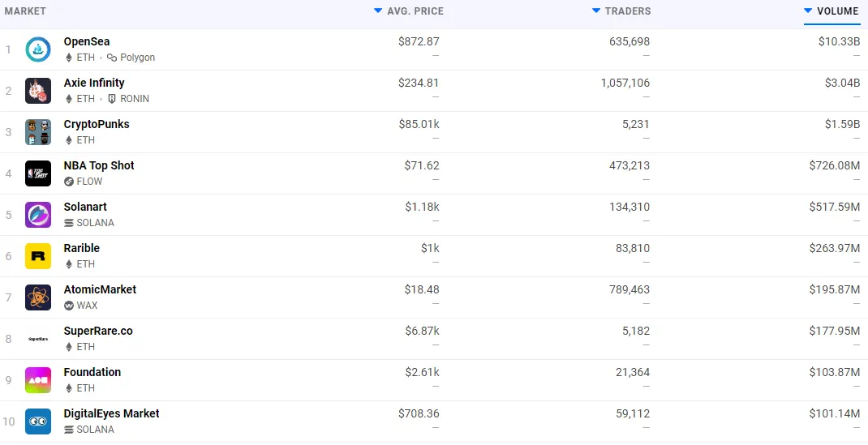Click CryptoPunks' 5,231 traders value
This screenshot has width=868, height=445.
click(x=636, y=124)
